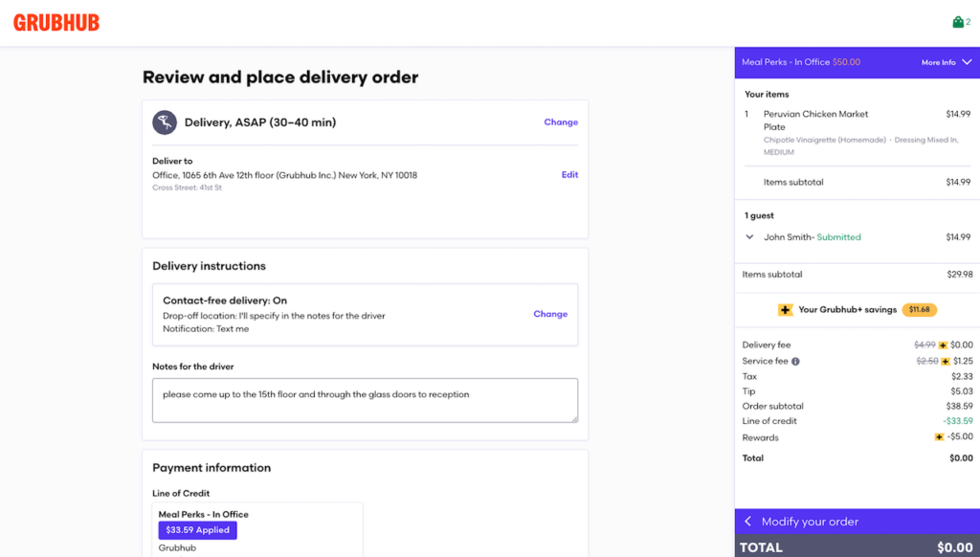Screen dimensions: 980x557
Task: Click the Grubhub+ icon beside Rewards
Action: 939,437
